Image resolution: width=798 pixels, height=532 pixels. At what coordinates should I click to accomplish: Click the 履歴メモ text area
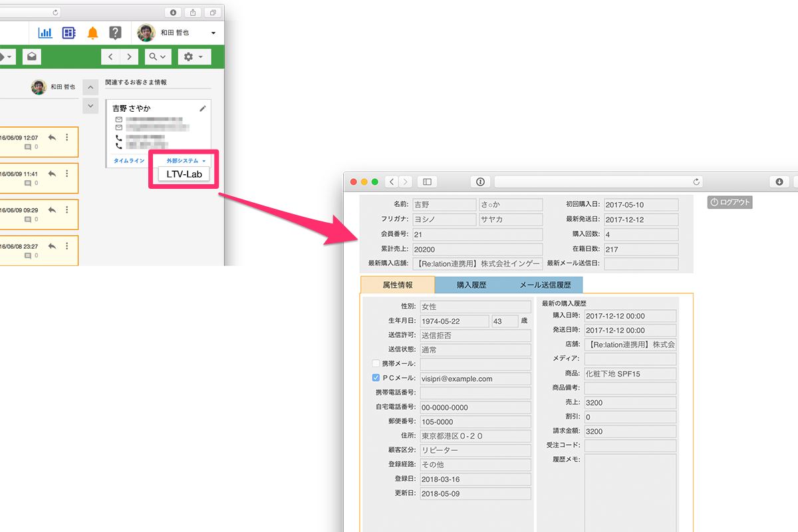point(630,493)
